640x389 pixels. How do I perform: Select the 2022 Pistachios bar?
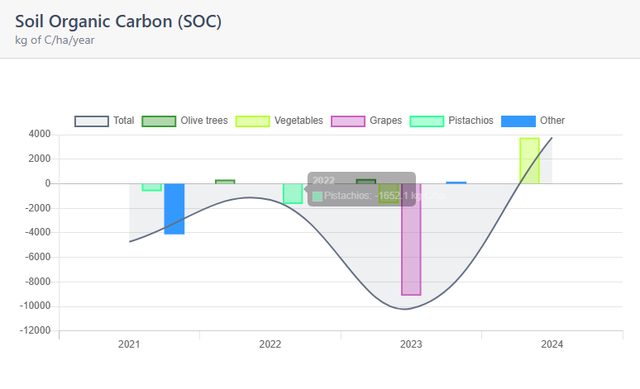(293, 193)
